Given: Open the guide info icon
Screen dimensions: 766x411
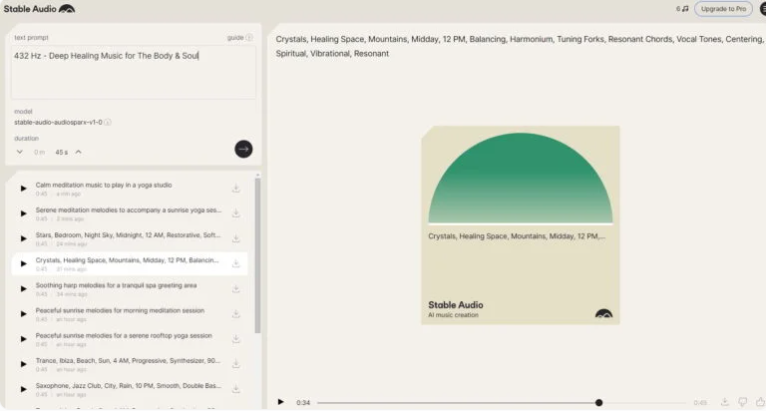Looking at the screenshot, I should click(249, 38).
